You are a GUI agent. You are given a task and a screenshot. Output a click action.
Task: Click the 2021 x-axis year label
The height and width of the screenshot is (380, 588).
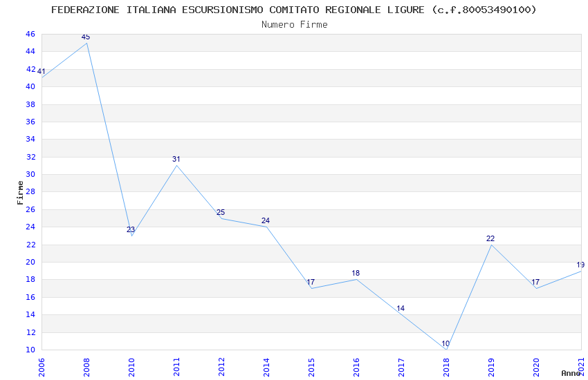[x=581, y=368]
